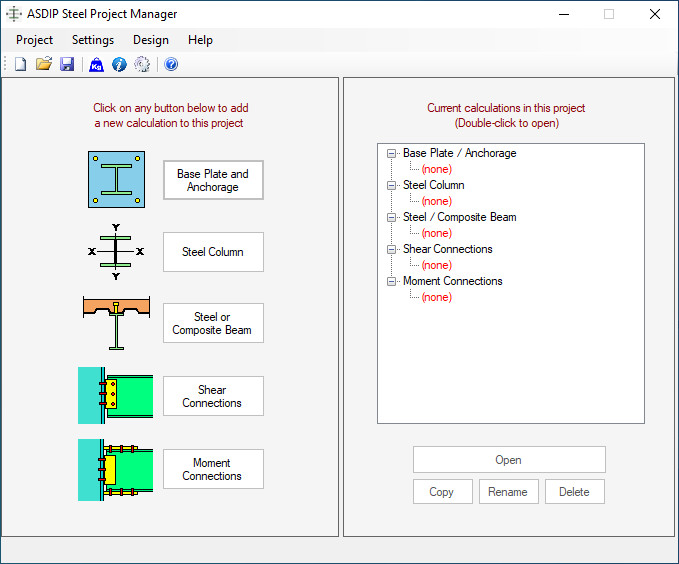Add a Steel or Composite Beam calculation
The width and height of the screenshot is (679, 564).
213,323
